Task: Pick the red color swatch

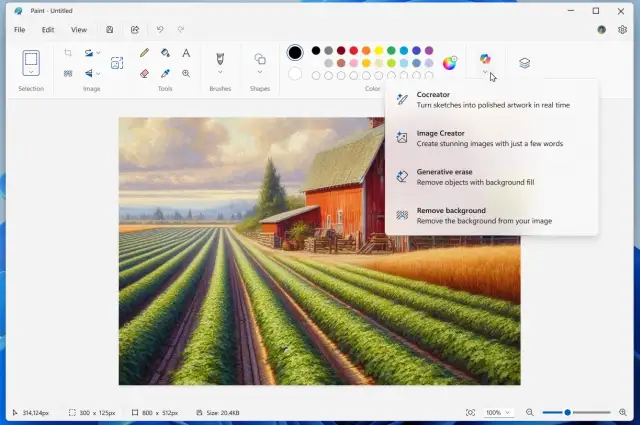Action: (x=354, y=50)
